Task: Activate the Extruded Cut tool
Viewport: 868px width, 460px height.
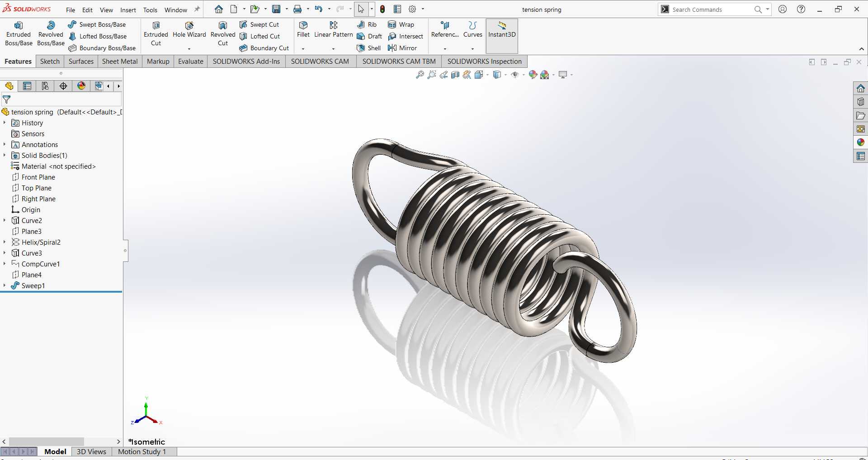Action: 156,33
